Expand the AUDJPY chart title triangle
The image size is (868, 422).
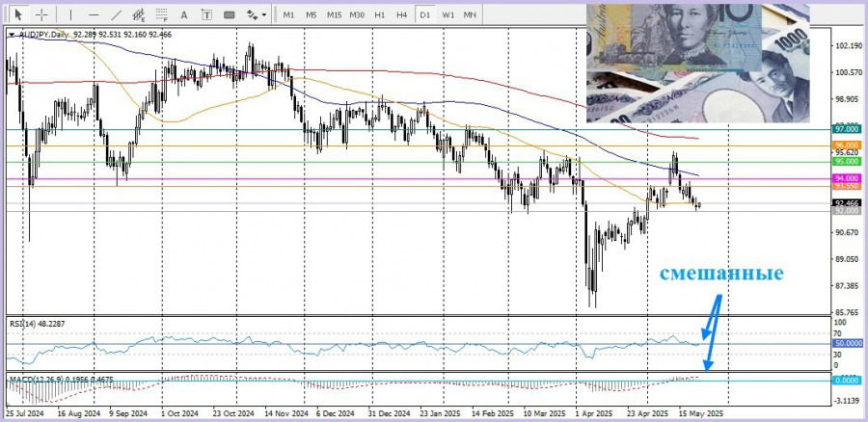click(x=11, y=34)
